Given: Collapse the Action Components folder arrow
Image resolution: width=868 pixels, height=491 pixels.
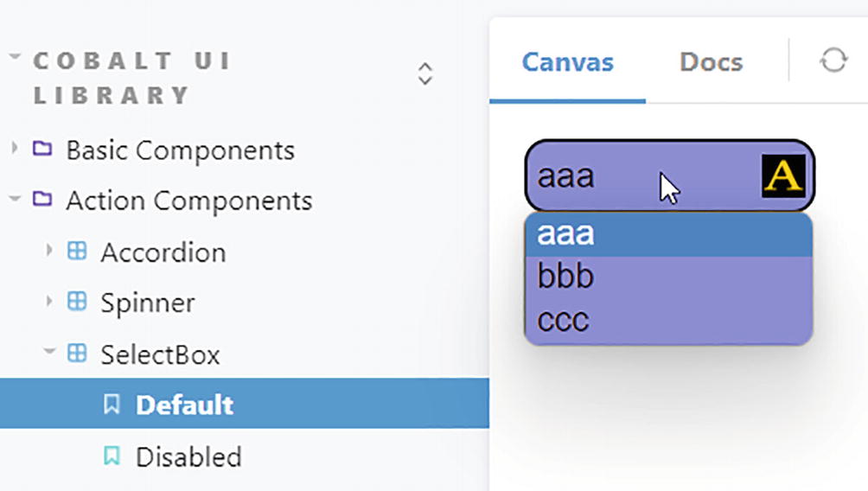Looking at the screenshot, I should pos(15,200).
